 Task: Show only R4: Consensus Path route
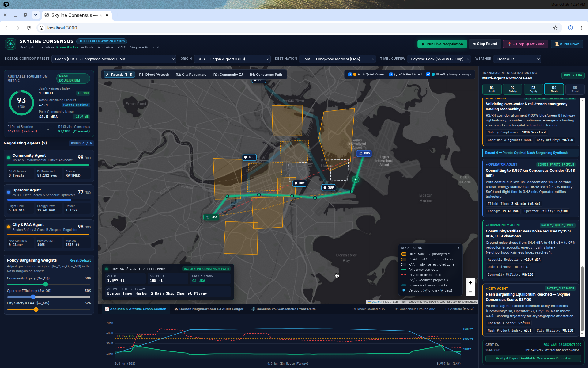click(266, 75)
